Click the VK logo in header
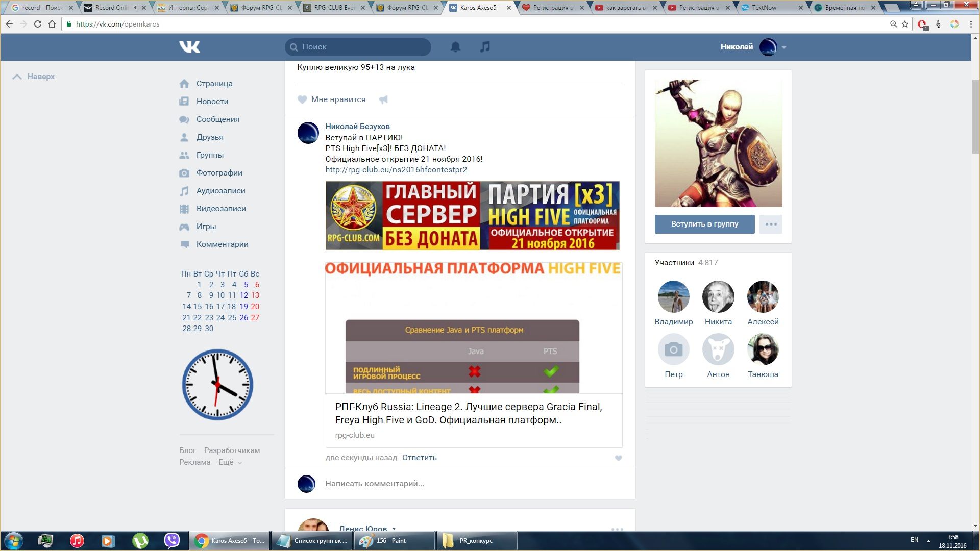Screen dimensions: 980x551 click(x=189, y=47)
